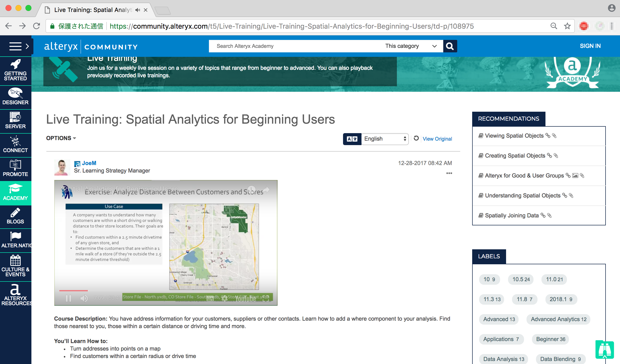
Task: Click the search magnifier button
Action: coord(450,46)
